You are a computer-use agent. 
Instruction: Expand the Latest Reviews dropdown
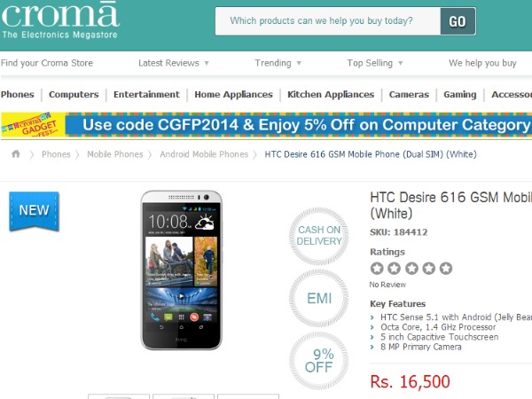click(174, 63)
